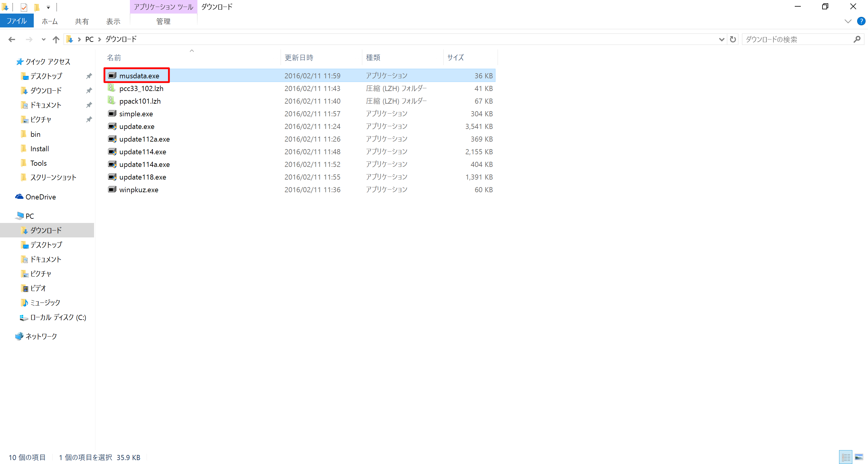Switch to the 共有 ribbon tab
The height and width of the screenshot is (464, 868).
(82, 21)
